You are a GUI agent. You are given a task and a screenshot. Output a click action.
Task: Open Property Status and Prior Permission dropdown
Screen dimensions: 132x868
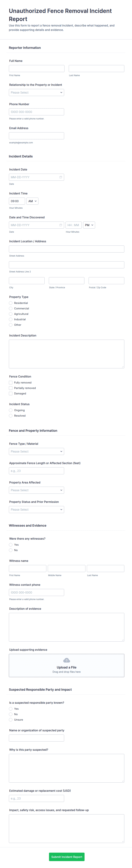[36, 510]
